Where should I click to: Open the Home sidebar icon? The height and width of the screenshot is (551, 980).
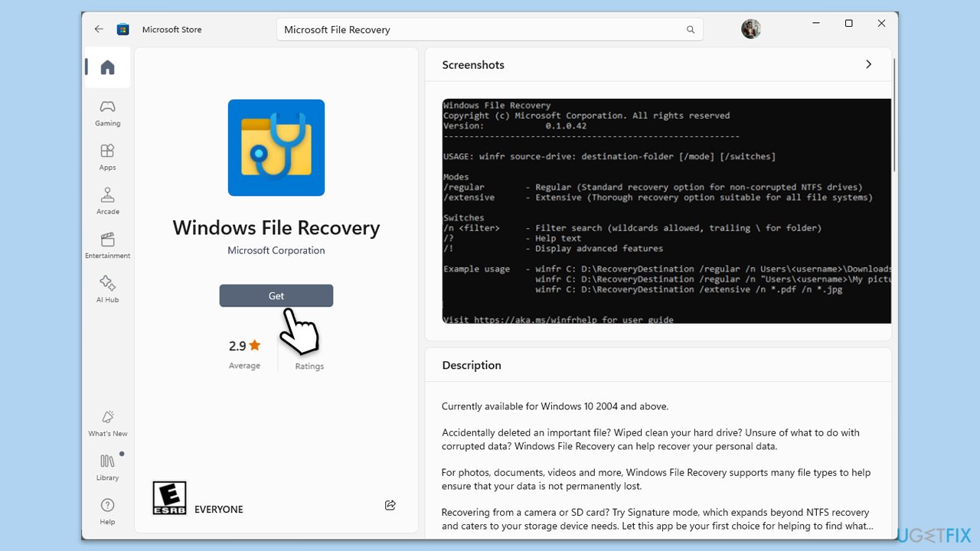[108, 67]
